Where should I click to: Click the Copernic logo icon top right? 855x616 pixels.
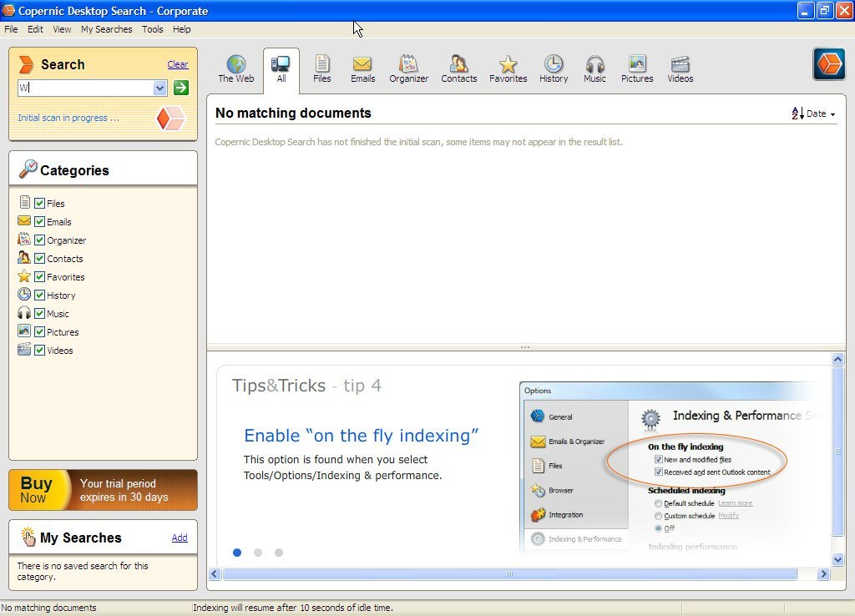tap(827, 63)
